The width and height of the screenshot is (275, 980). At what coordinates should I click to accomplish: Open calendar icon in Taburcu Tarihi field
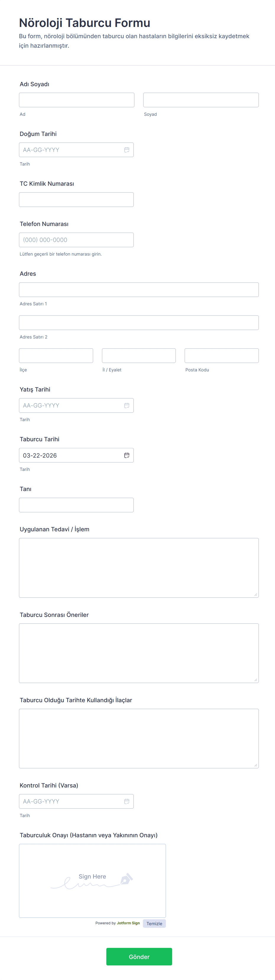[x=127, y=455]
